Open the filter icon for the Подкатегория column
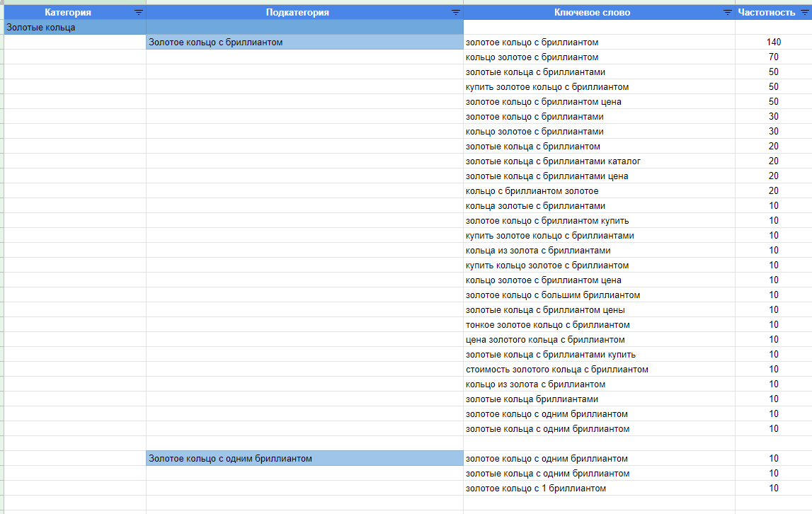 [x=456, y=13]
